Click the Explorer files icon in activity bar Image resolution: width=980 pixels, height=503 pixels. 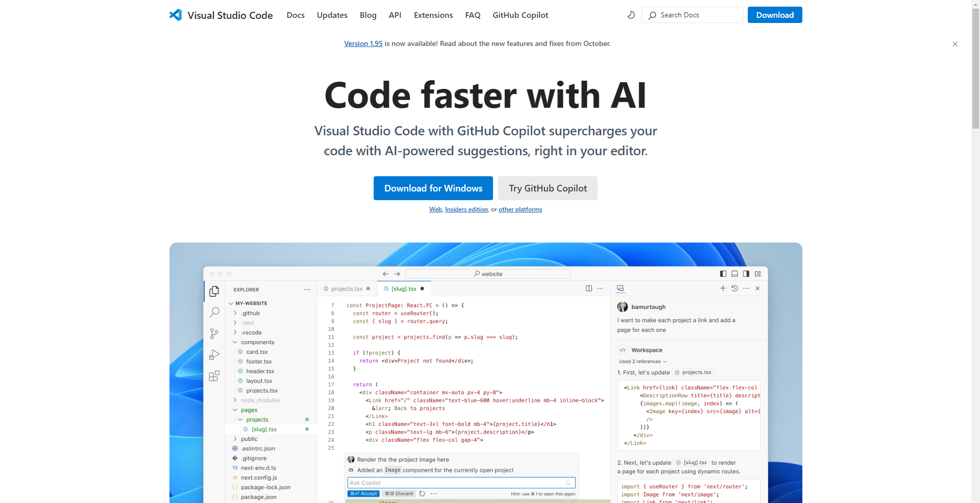pos(214,291)
